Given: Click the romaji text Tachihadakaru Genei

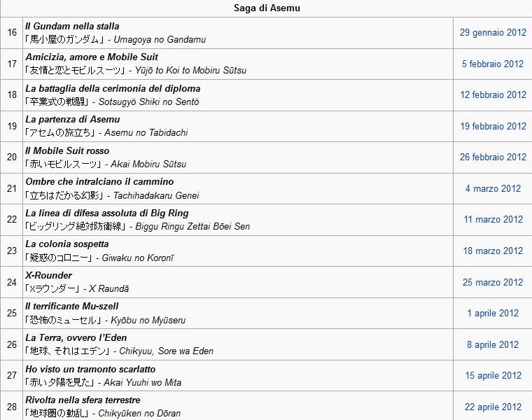Looking at the screenshot, I should (x=156, y=196).
